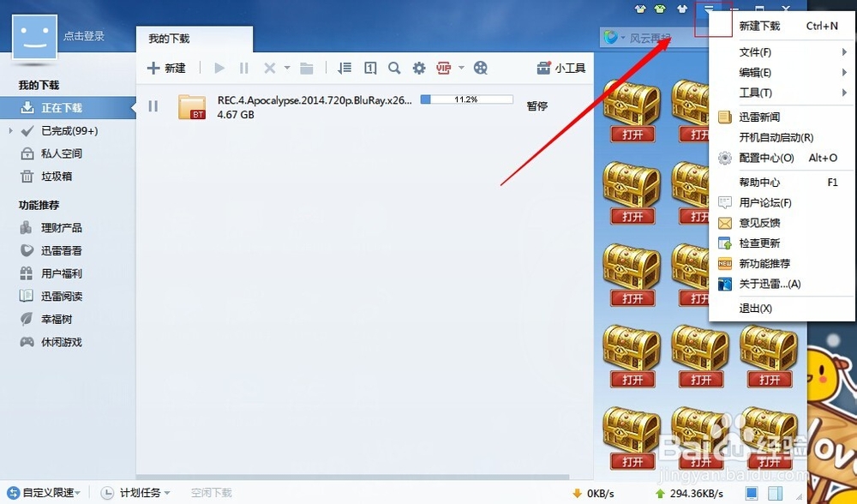Viewport: 857px width, 504px height.
Task: Toggle the right side panel layout icon
Action: tap(775, 493)
